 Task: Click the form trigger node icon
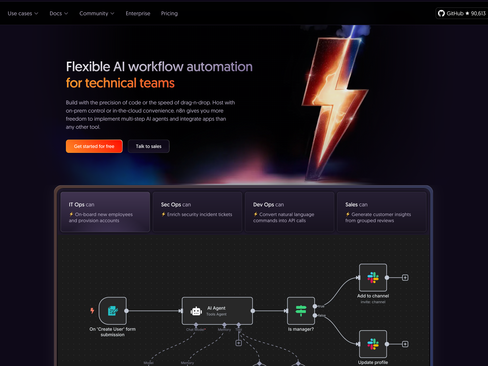pyautogui.click(x=113, y=311)
